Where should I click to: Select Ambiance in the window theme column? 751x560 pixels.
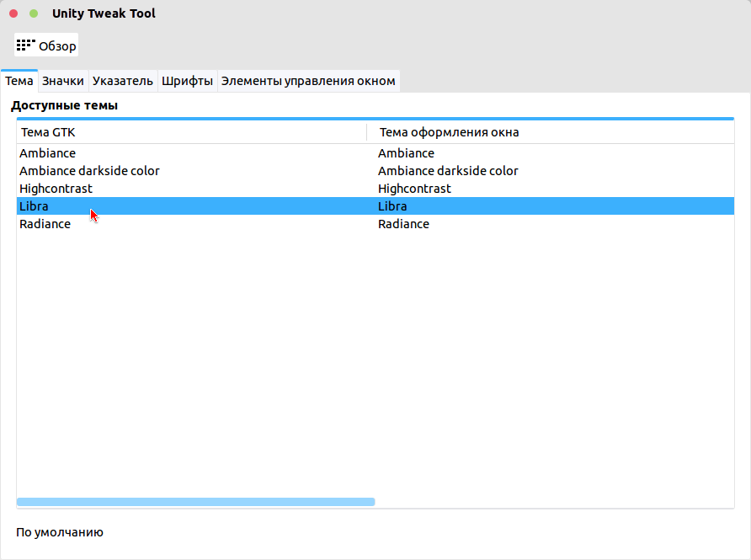pyautogui.click(x=406, y=153)
